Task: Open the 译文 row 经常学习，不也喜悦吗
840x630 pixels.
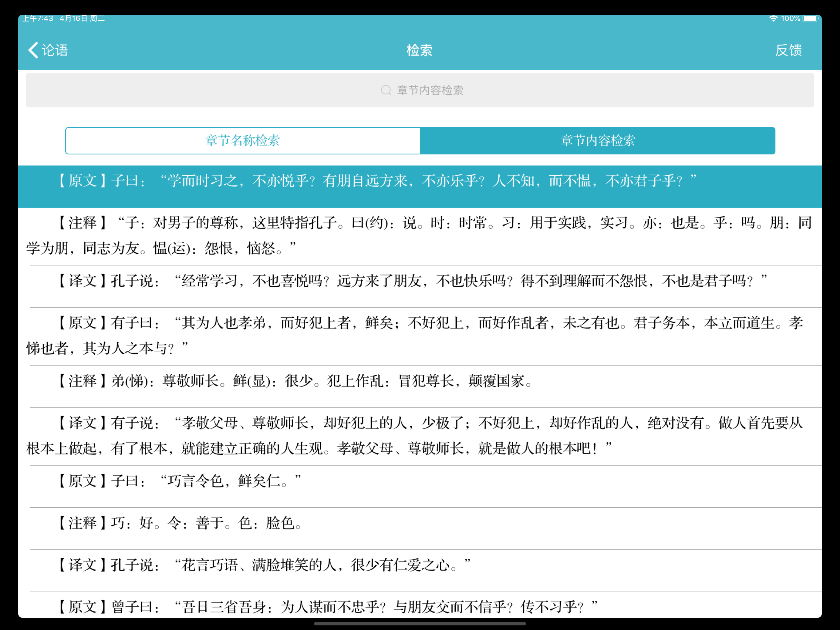Action: click(420, 286)
